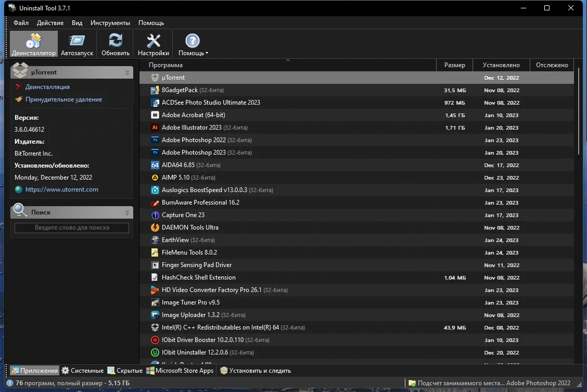Select the BurnAware Professional icon
Screen dimensions: 587x392
pyautogui.click(x=155, y=203)
